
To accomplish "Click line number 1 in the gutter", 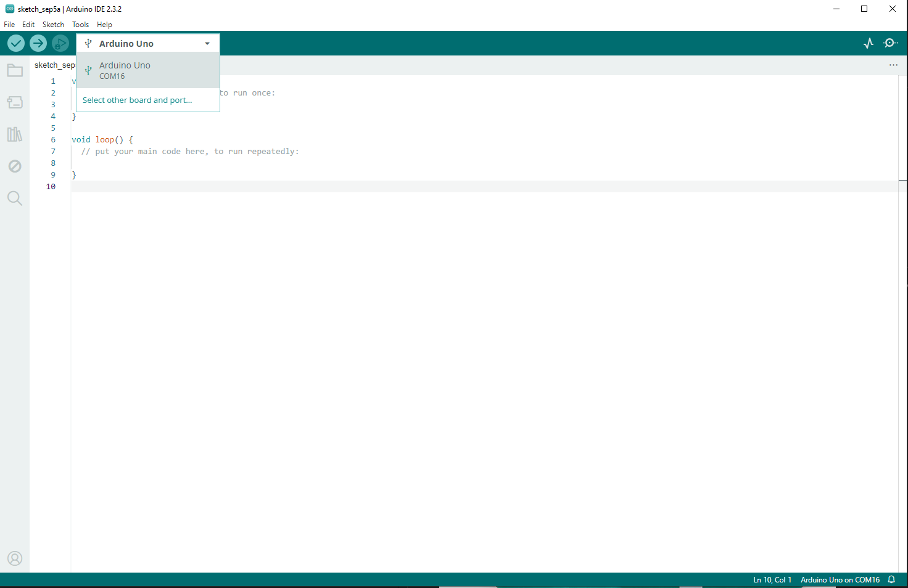I will tap(53, 81).
